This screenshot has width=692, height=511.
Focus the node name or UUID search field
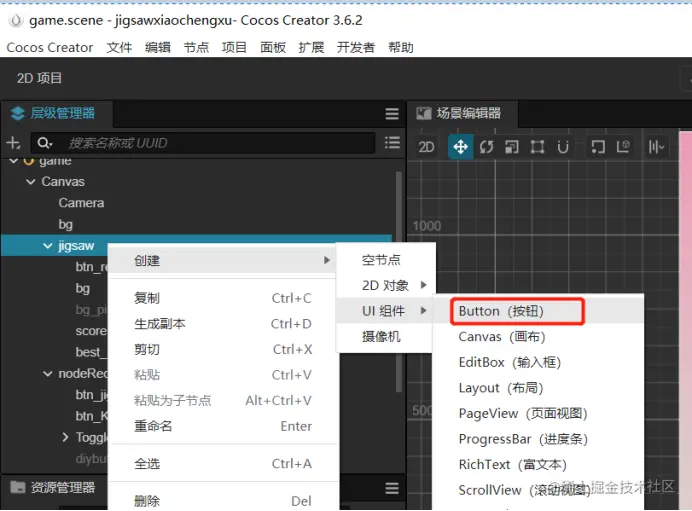(x=203, y=143)
